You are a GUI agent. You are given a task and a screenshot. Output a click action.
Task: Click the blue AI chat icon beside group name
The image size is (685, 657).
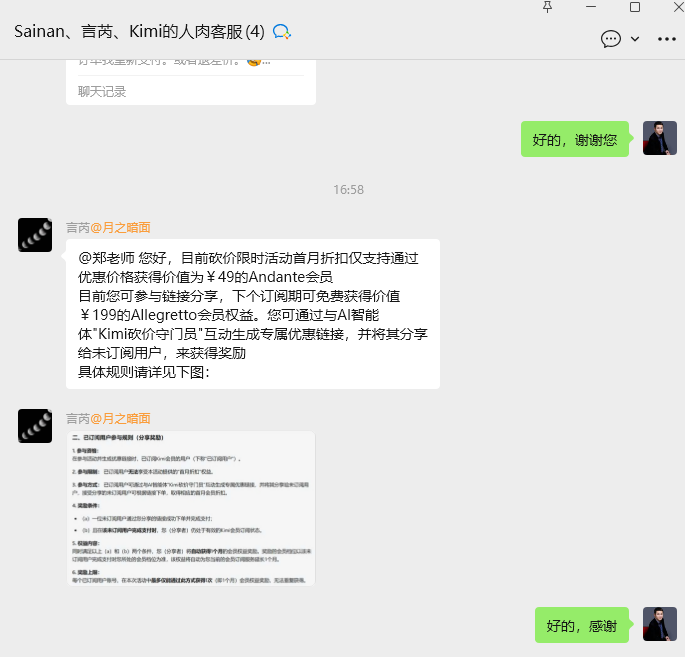(281, 32)
